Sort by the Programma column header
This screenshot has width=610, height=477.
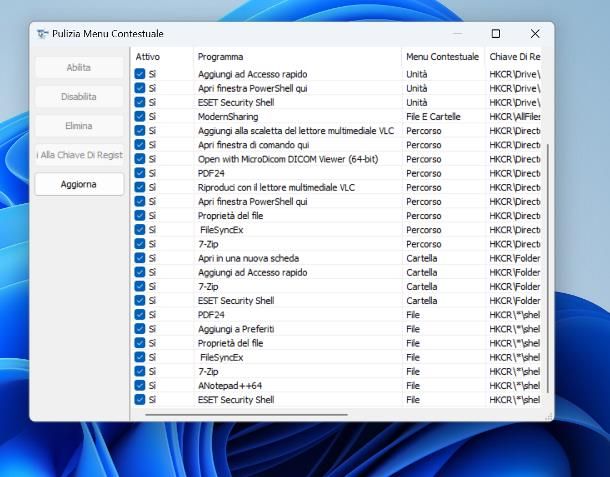tap(220, 57)
